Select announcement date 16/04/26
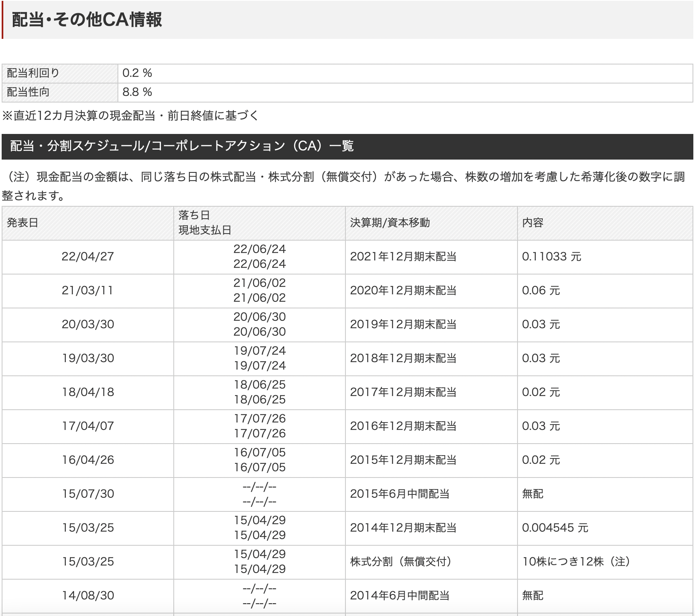Viewport: 695px width, 616px height. click(x=88, y=460)
